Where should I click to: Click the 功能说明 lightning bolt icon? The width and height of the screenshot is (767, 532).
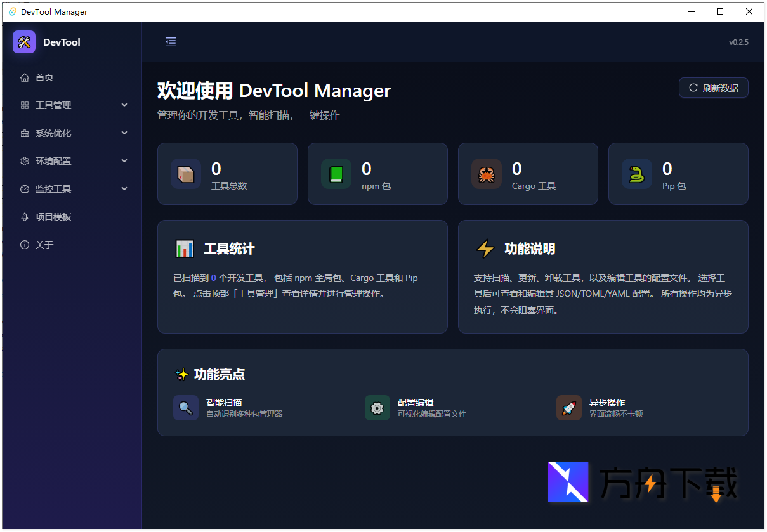485,249
